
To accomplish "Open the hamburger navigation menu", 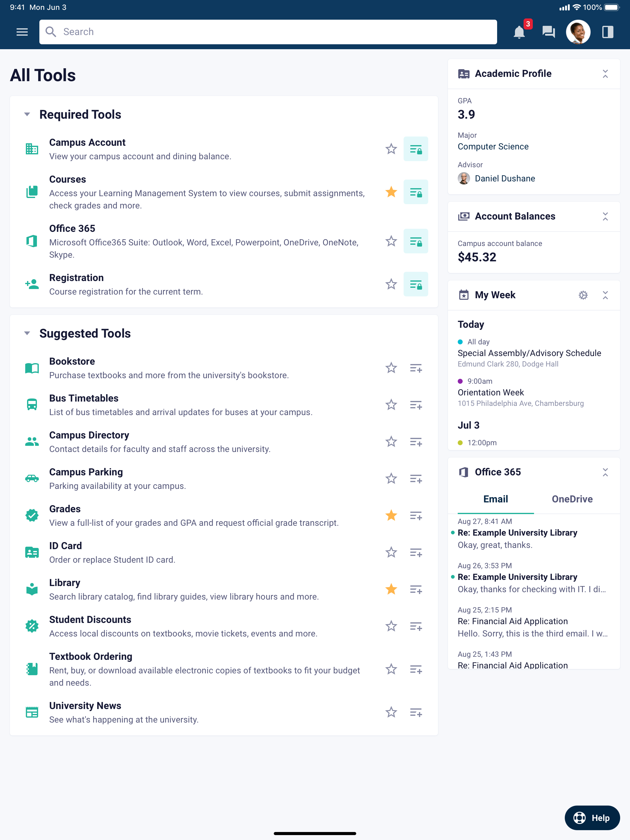I will pos(22,32).
